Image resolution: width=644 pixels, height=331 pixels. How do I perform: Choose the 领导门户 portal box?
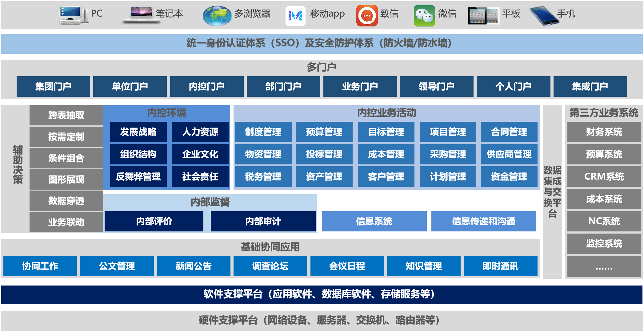coord(437,86)
